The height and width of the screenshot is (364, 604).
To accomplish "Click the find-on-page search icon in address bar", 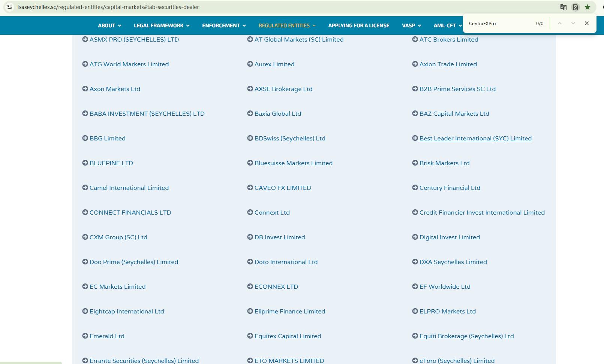I will click(x=575, y=7).
